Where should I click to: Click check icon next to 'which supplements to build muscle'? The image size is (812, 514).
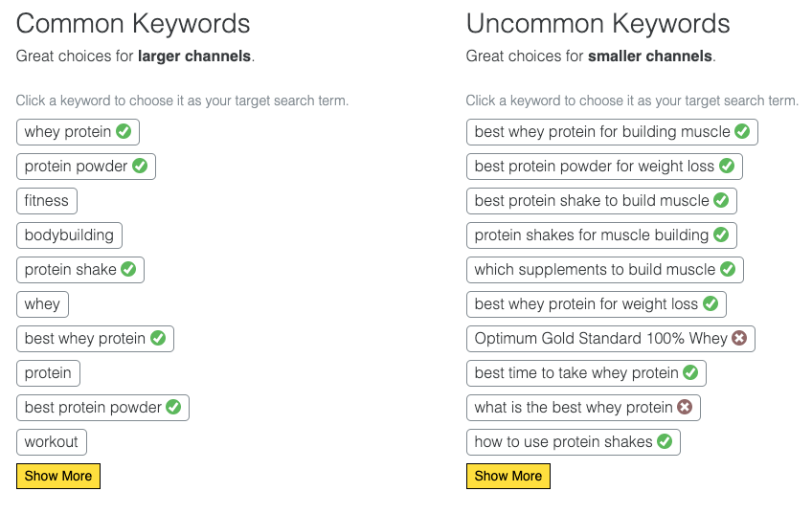pos(728,269)
